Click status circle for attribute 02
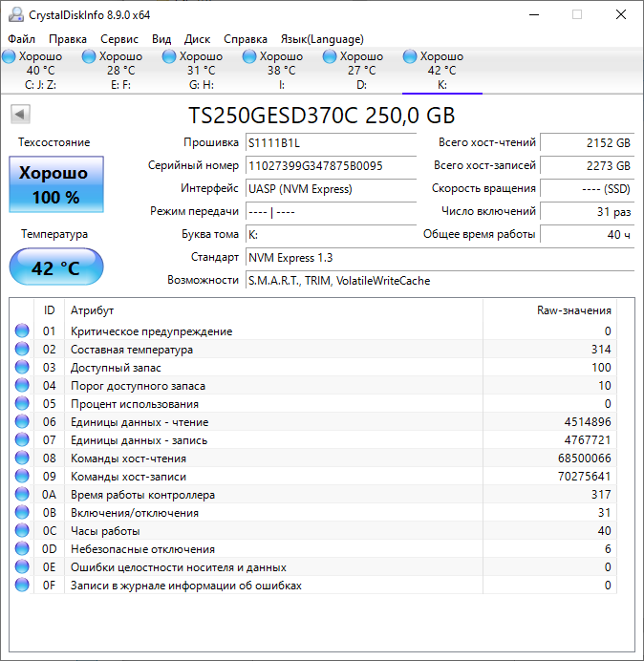 click(x=22, y=349)
